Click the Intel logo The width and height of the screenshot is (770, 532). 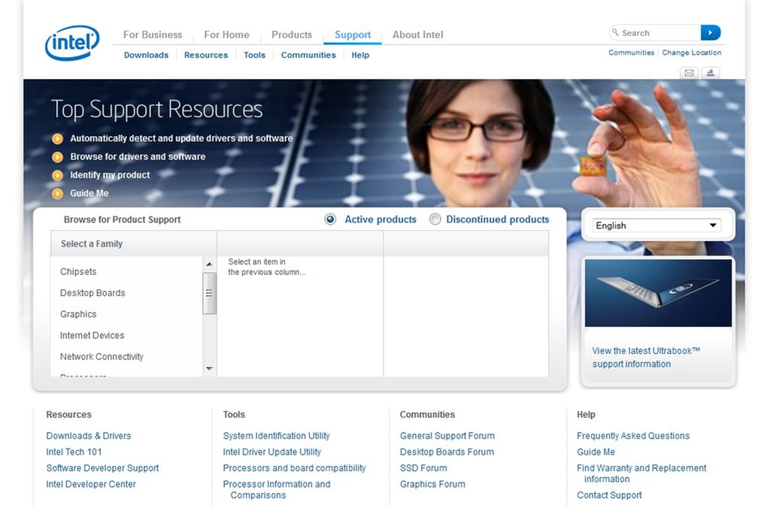coord(72,44)
